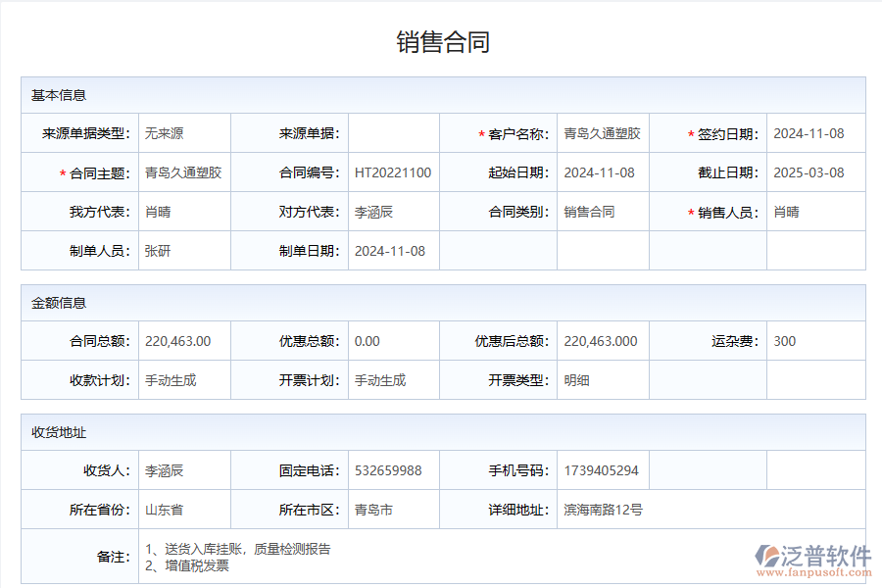Open the 来源单据类型 dropdown showing 无来源

pos(171,132)
